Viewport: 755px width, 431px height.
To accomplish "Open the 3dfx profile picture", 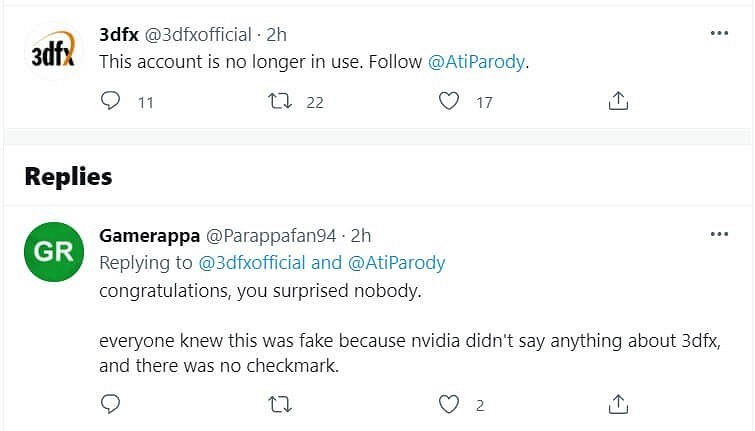I will [x=53, y=52].
